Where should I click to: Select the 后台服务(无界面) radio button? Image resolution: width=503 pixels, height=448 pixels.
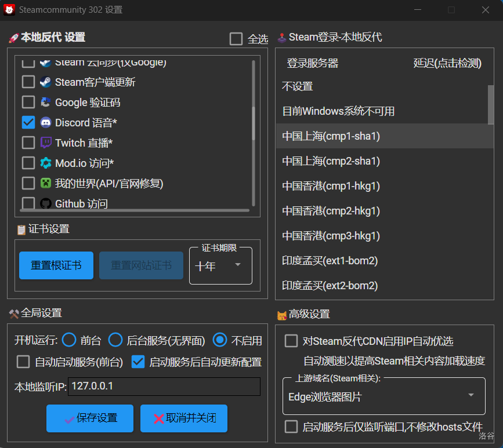115,340
